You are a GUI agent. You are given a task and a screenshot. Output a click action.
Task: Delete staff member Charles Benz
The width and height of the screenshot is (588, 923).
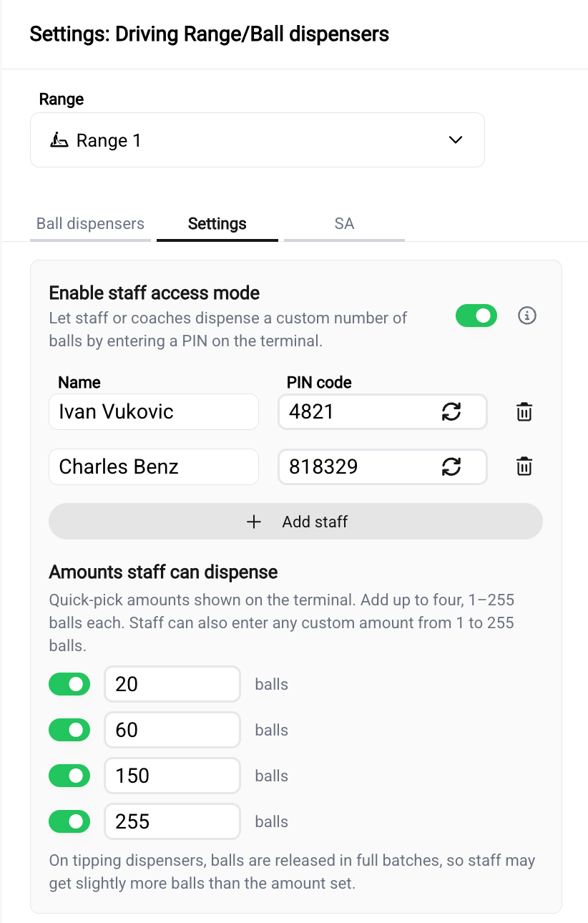pyautogui.click(x=524, y=467)
